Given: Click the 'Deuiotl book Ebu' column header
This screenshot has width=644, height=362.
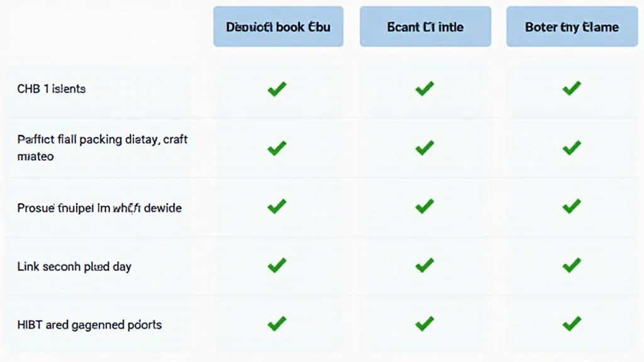Looking at the screenshot, I should 278,26.
